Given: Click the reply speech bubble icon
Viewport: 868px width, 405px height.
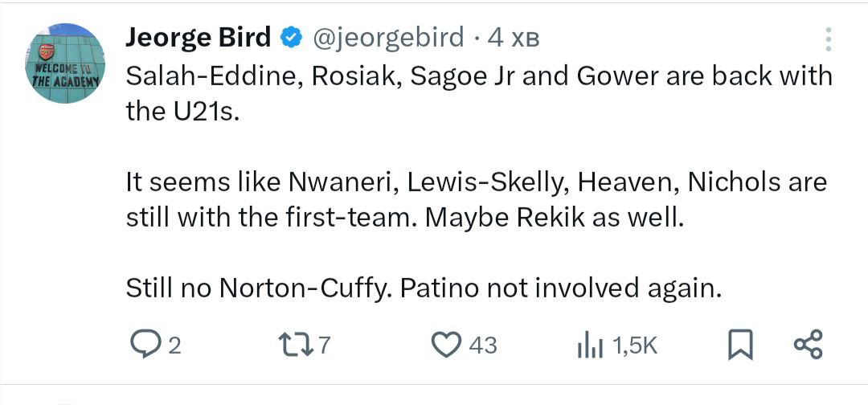Looking at the screenshot, I should [x=145, y=346].
